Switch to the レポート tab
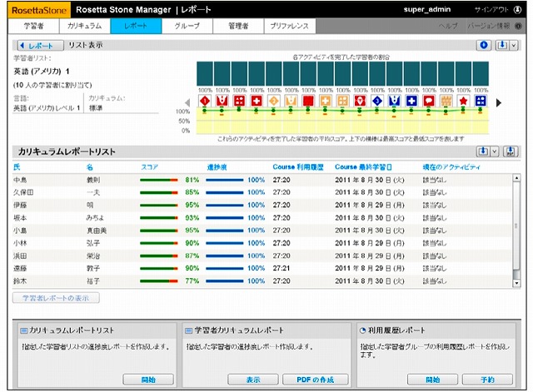 coord(136,26)
